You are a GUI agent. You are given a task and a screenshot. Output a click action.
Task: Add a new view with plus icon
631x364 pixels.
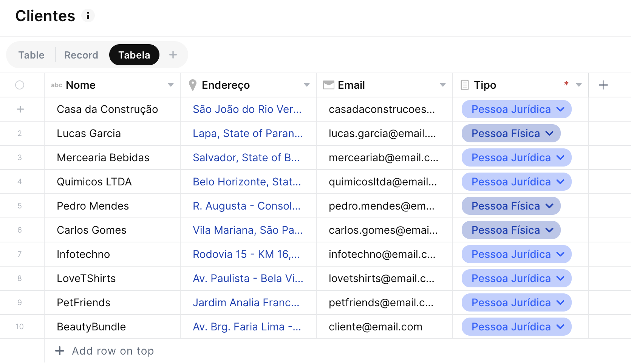(x=173, y=55)
